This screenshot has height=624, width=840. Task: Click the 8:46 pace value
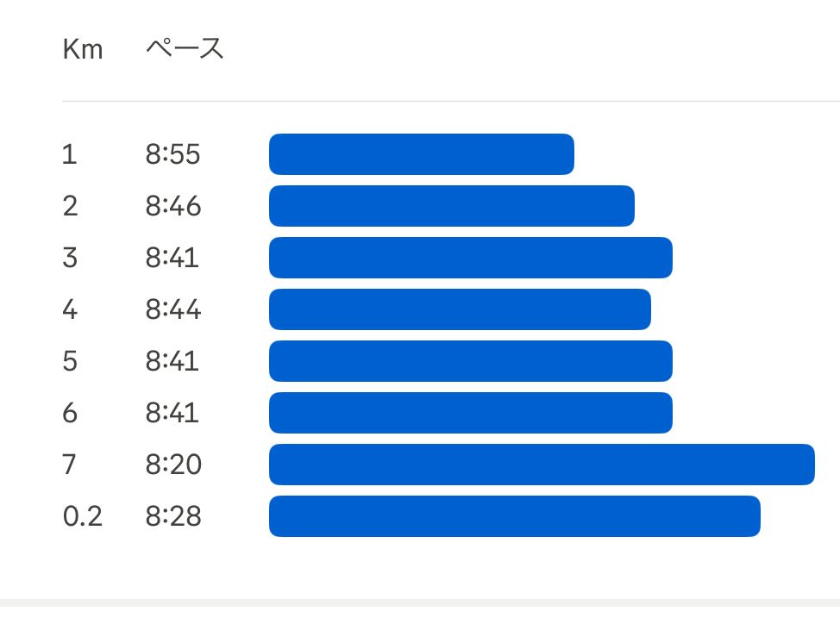coord(173,206)
